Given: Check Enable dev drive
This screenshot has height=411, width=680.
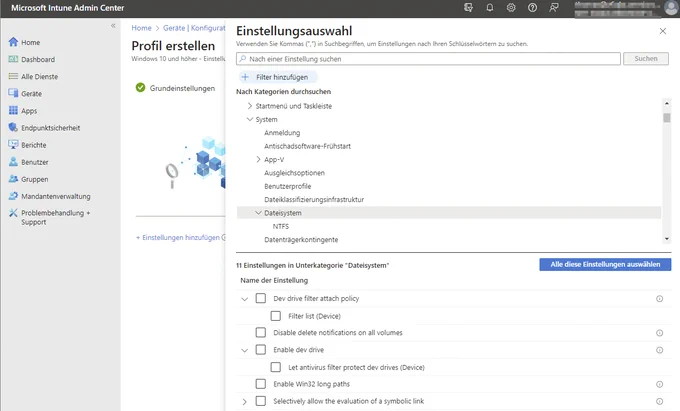Looking at the screenshot, I should click(x=261, y=349).
